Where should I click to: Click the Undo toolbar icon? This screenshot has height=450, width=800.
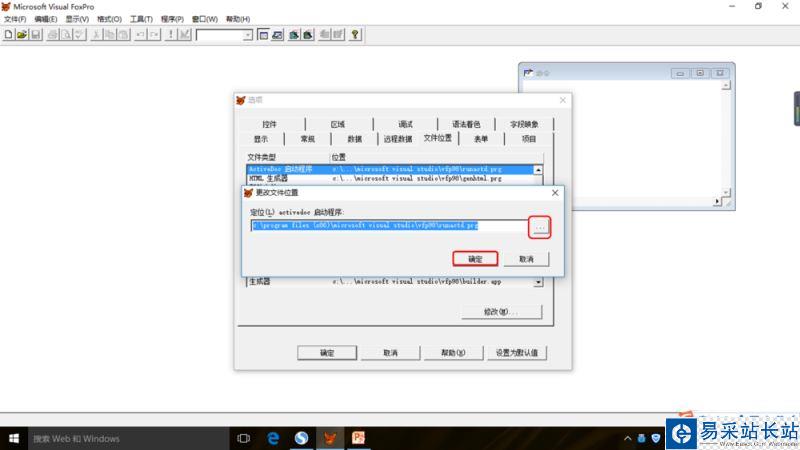pos(140,35)
